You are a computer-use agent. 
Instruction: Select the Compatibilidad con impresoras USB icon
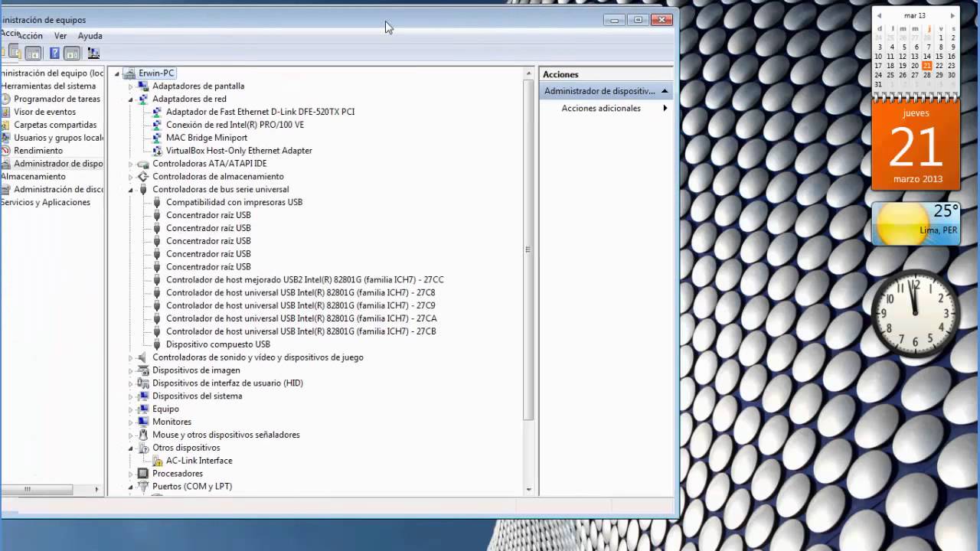click(x=157, y=202)
